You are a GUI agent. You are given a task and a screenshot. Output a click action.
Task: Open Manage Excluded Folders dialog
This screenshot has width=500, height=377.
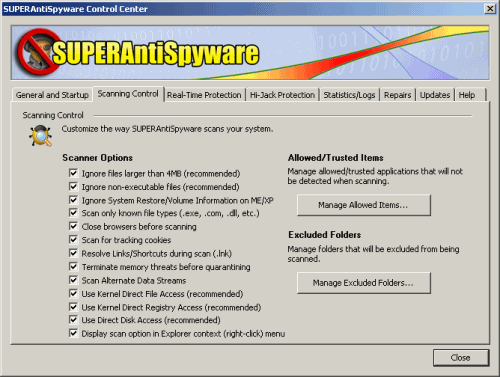363,283
